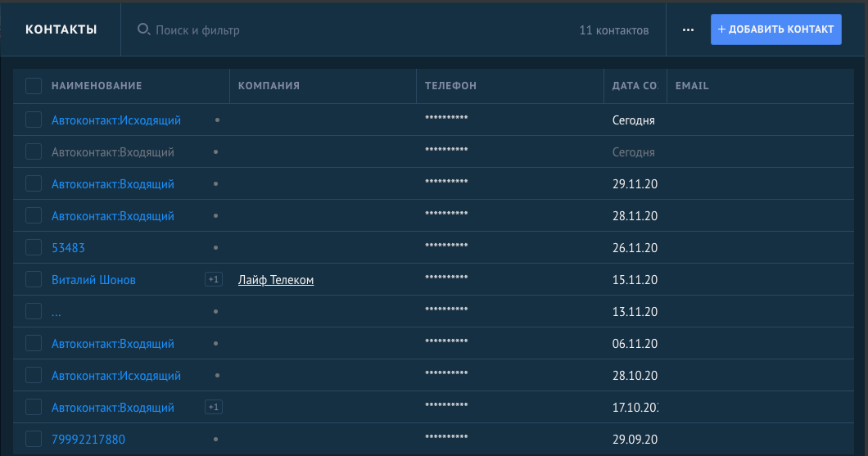Image resolution: width=868 pixels, height=456 pixels.
Task: Click the Телефон column header
Action: click(450, 86)
